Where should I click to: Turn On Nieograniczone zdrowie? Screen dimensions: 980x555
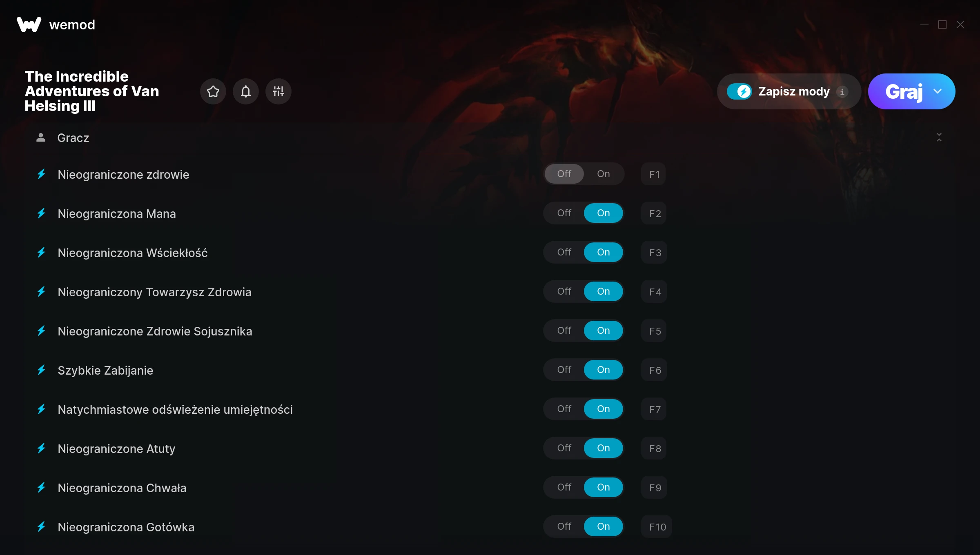tap(604, 174)
